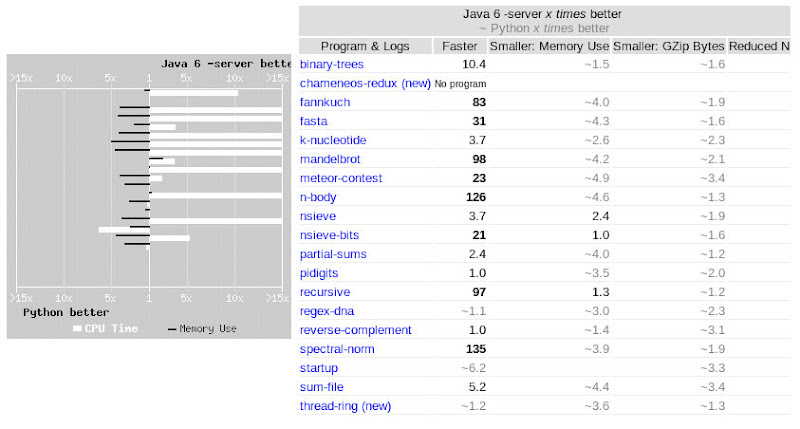Open the mandelbrot benchmark link
Viewport: 800px width, 429px height.
(330, 159)
